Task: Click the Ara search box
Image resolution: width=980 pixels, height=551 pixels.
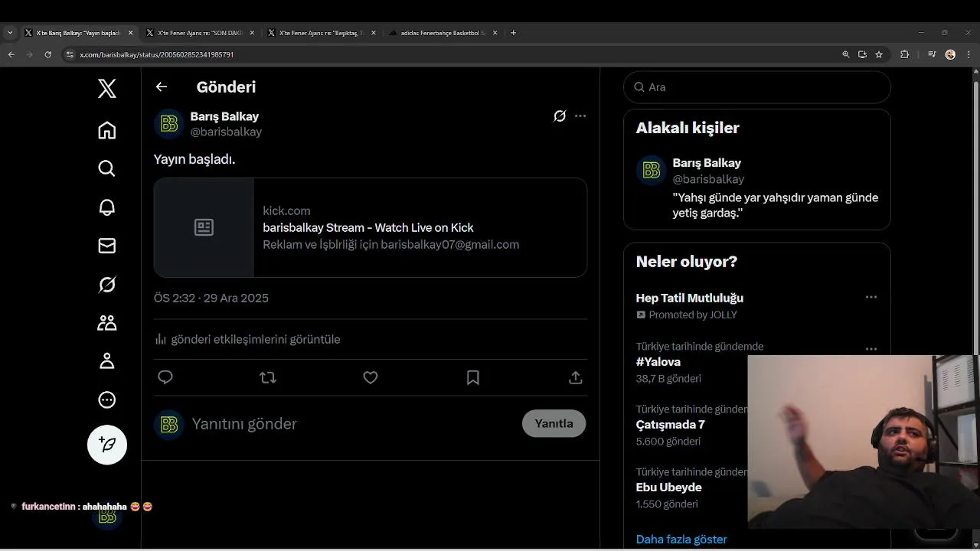Action: (x=757, y=87)
